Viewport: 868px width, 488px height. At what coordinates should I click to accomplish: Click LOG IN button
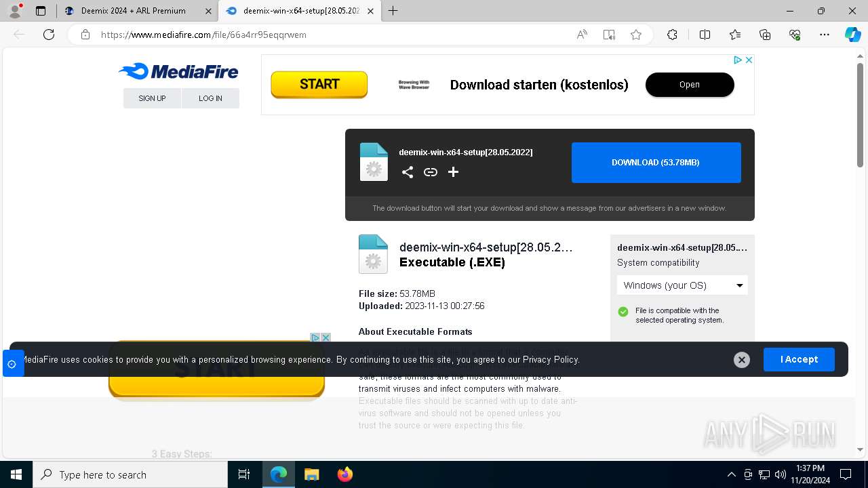210,98
